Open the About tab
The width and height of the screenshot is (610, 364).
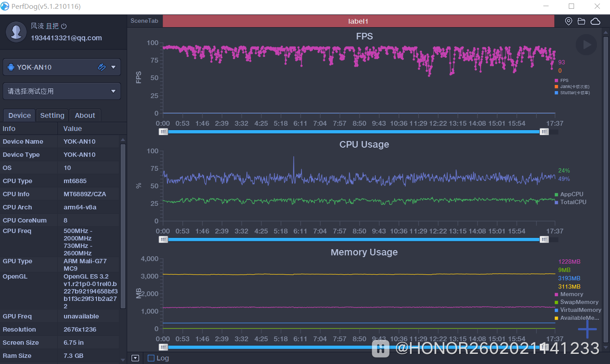[x=85, y=115]
